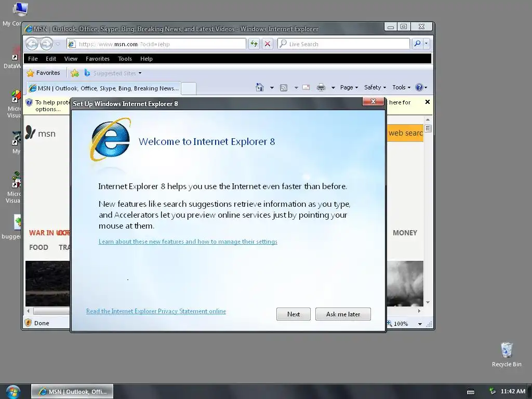Open the Edit menu
The image size is (532, 399).
(51, 59)
